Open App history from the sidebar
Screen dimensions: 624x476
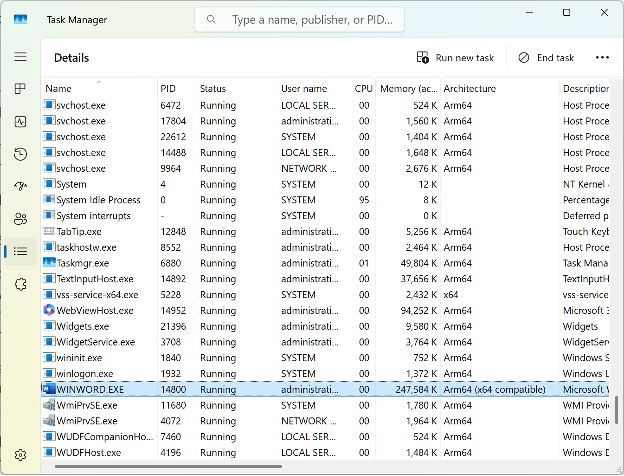20,154
